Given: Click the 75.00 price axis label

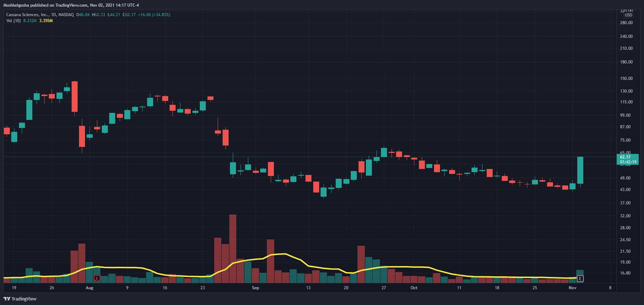Looking at the screenshot, I should point(625,140).
